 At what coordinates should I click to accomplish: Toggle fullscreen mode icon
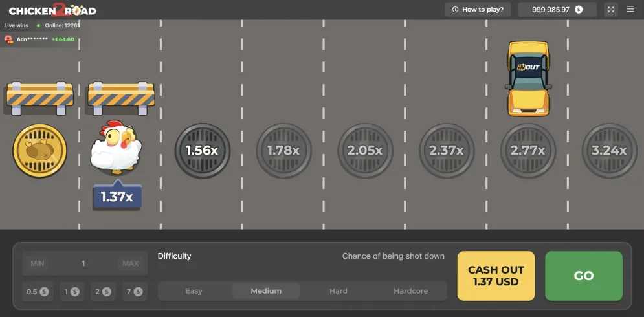click(x=611, y=10)
